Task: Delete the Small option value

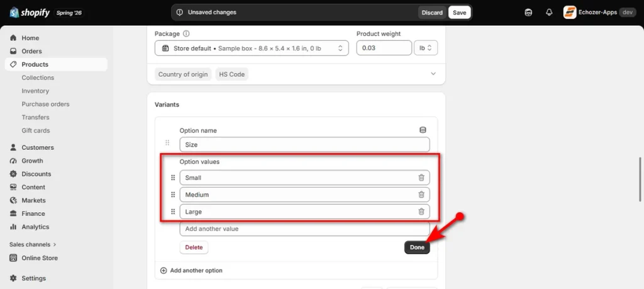Action: click(x=421, y=178)
